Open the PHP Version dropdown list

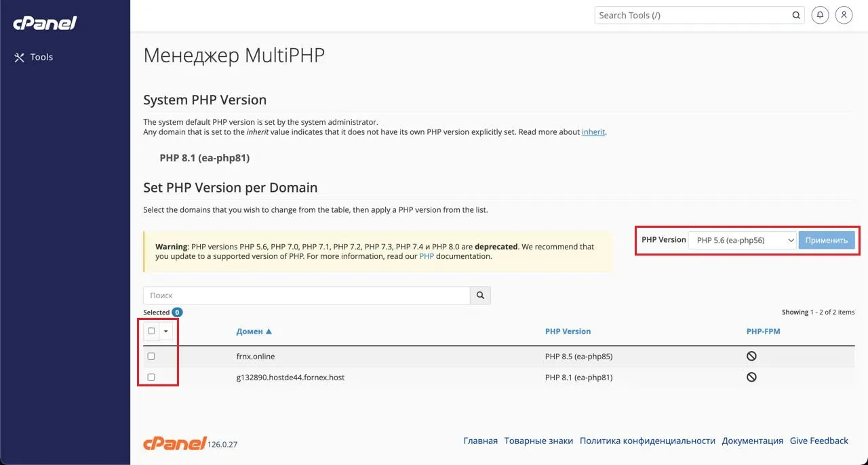(x=742, y=240)
